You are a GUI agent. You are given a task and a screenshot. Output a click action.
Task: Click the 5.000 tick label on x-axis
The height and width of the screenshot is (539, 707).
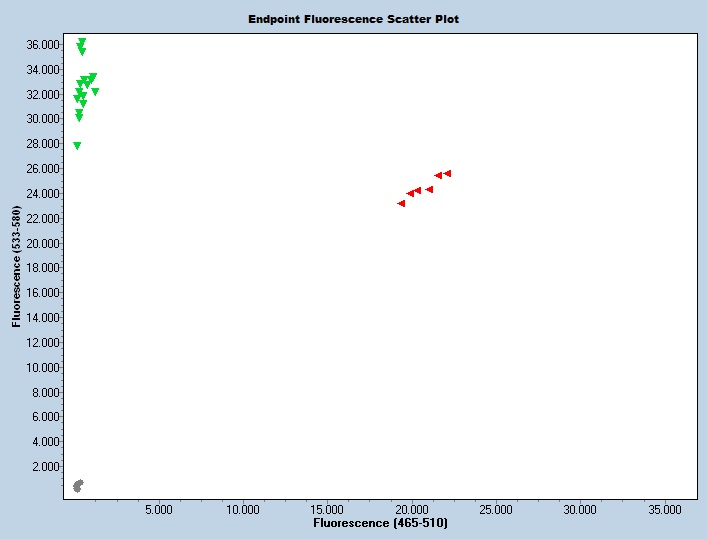pyautogui.click(x=160, y=509)
